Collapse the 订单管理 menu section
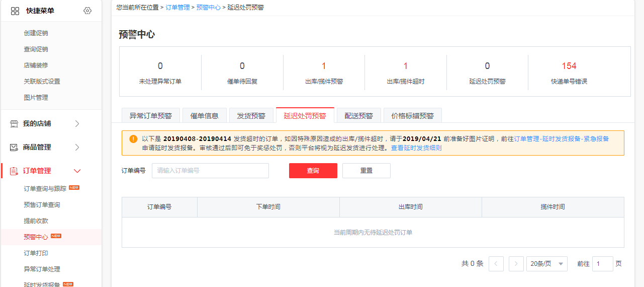The height and width of the screenshot is (287, 644). point(77,171)
